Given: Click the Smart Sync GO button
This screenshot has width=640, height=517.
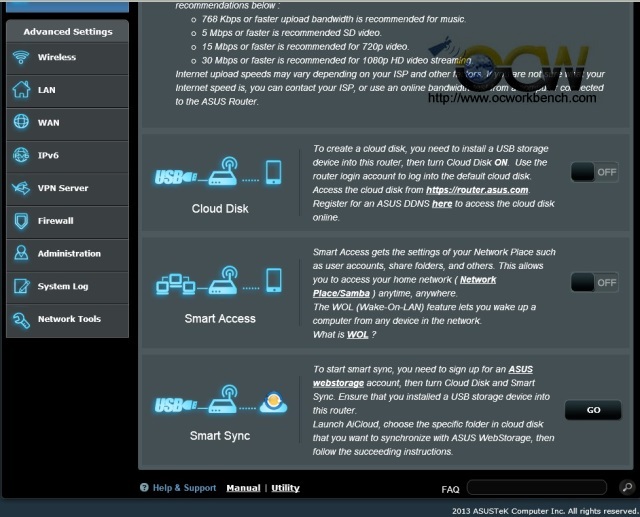Looking at the screenshot, I should tap(593, 410).
